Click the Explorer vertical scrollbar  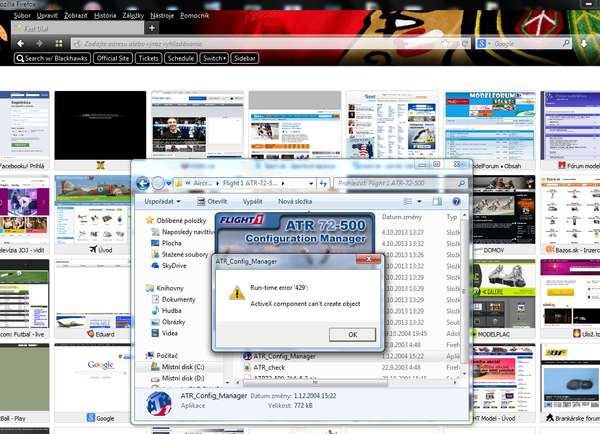tap(465, 294)
